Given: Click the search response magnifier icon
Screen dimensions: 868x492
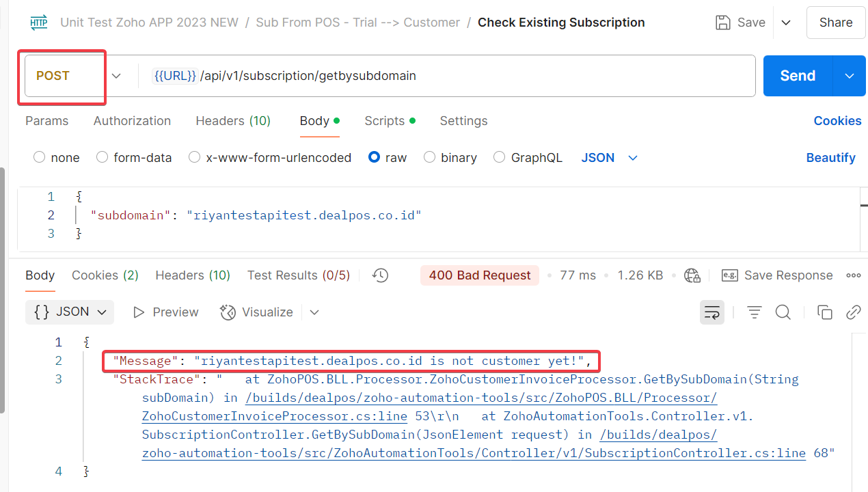Looking at the screenshot, I should point(783,312).
